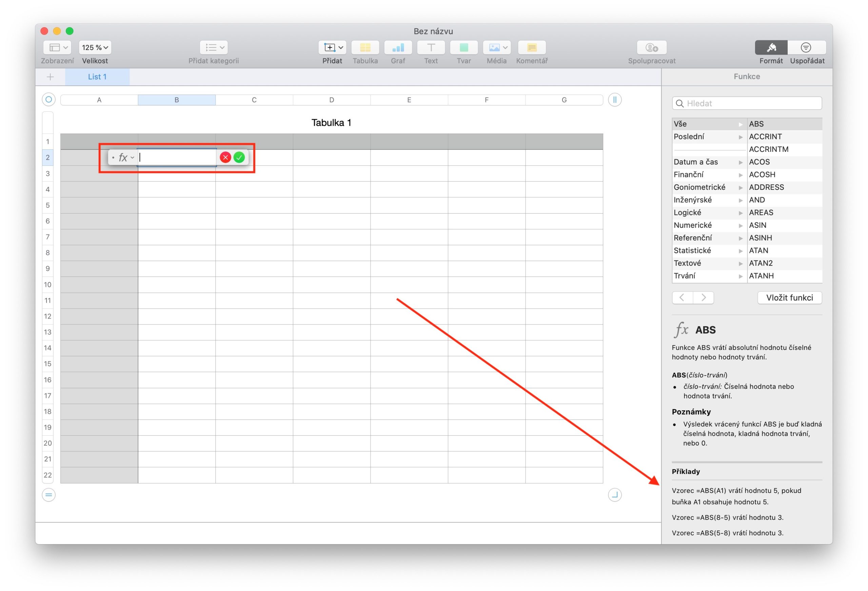868x591 pixels.
Task: Select the ACCRINTM function
Action: pyautogui.click(x=785, y=150)
